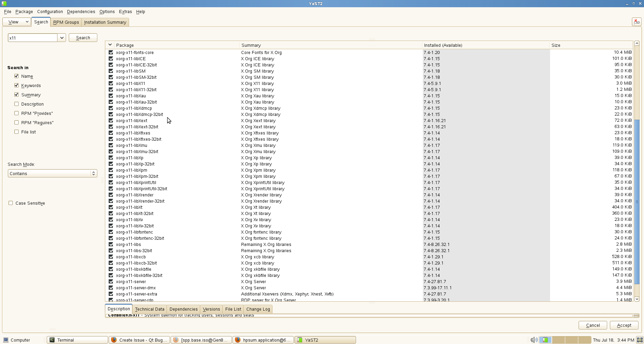This screenshot has width=644, height=344.
Task: Expand the search term history dropdown arrow
Action: coord(62,38)
